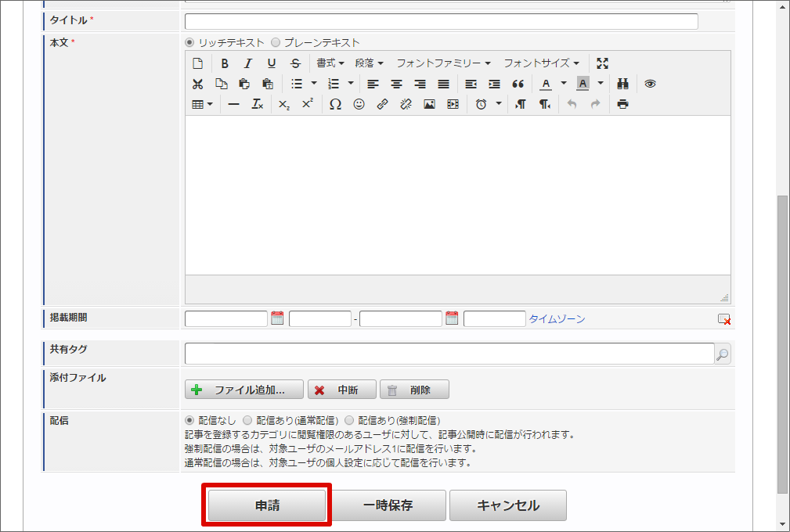This screenshot has height=532, width=790.
Task: Open the insert image tool
Action: tap(428, 104)
